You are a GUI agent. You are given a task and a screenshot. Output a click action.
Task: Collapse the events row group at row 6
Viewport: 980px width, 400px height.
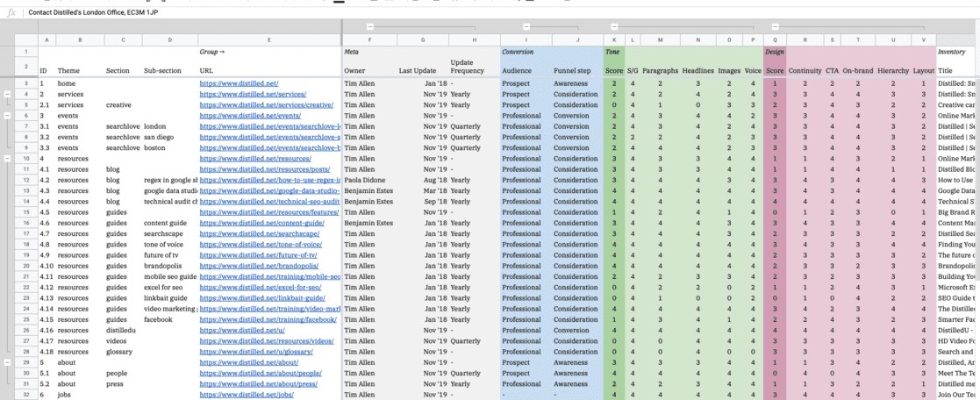[8, 116]
